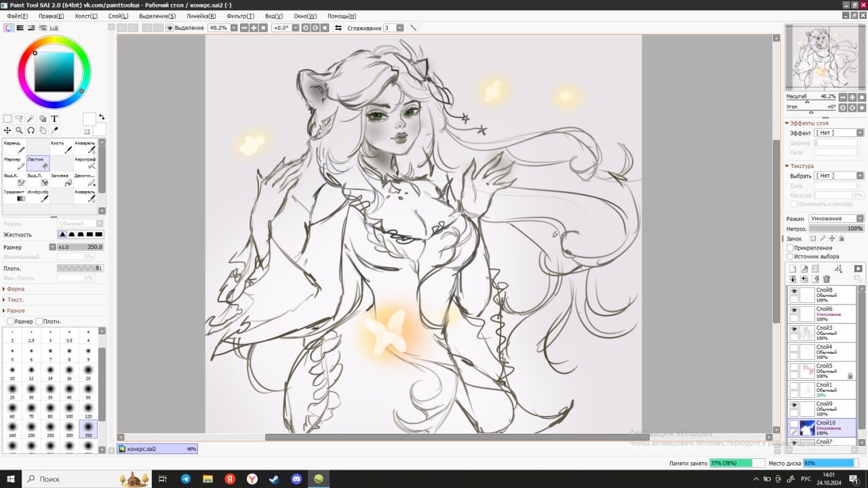Select the Lasso selection tool

click(19, 119)
